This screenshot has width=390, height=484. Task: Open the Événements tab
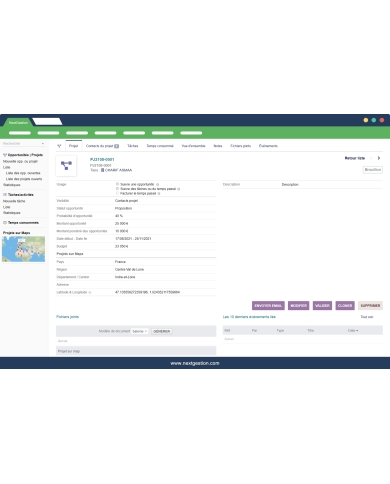(268, 146)
